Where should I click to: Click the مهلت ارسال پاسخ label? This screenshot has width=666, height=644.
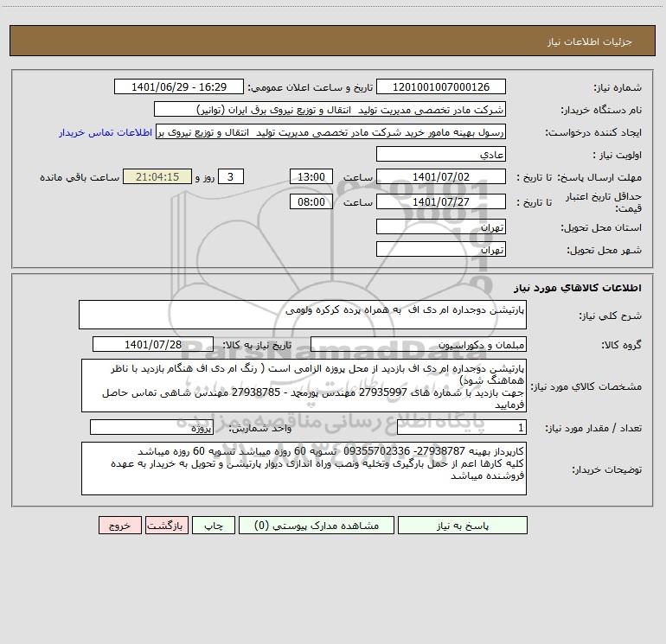click(599, 177)
